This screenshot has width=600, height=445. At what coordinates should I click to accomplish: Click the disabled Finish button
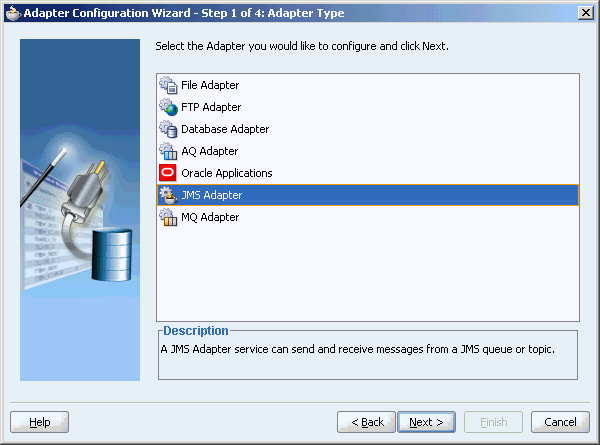coord(493,422)
